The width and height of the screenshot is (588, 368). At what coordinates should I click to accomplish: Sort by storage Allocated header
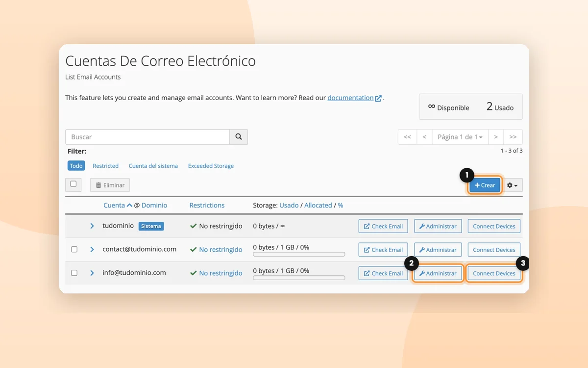click(x=318, y=205)
